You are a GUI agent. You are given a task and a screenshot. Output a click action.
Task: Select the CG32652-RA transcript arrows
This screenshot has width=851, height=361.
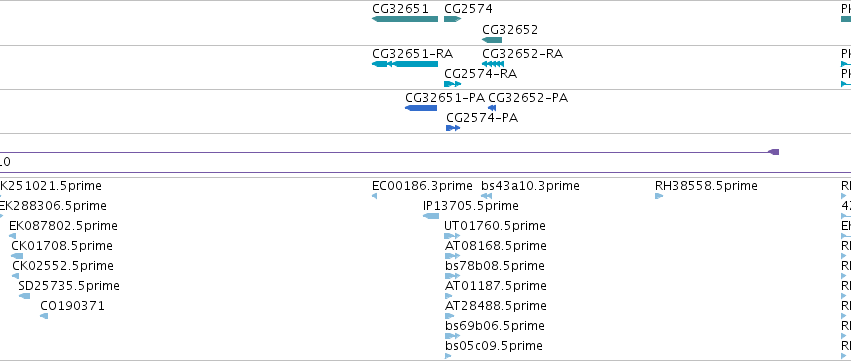[493, 64]
